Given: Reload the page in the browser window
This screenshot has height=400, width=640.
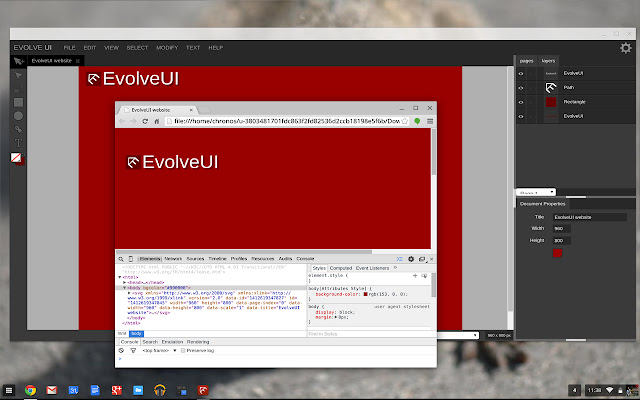Looking at the screenshot, I should pos(145,121).
